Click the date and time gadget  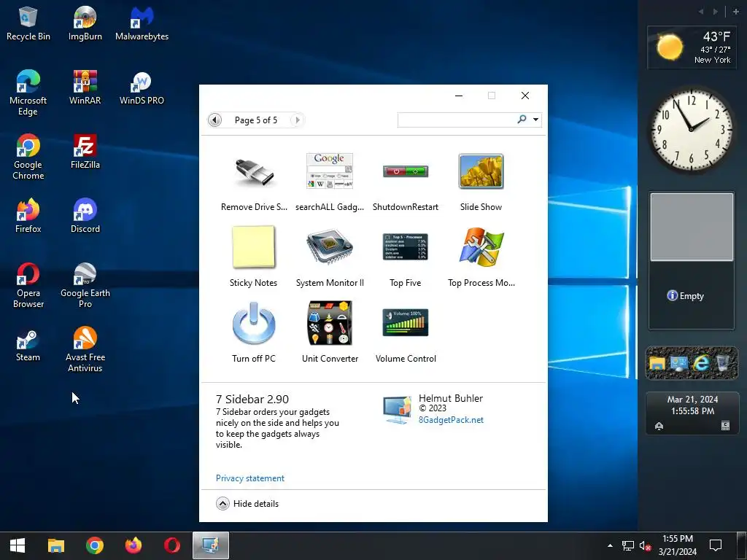(692, 413)
